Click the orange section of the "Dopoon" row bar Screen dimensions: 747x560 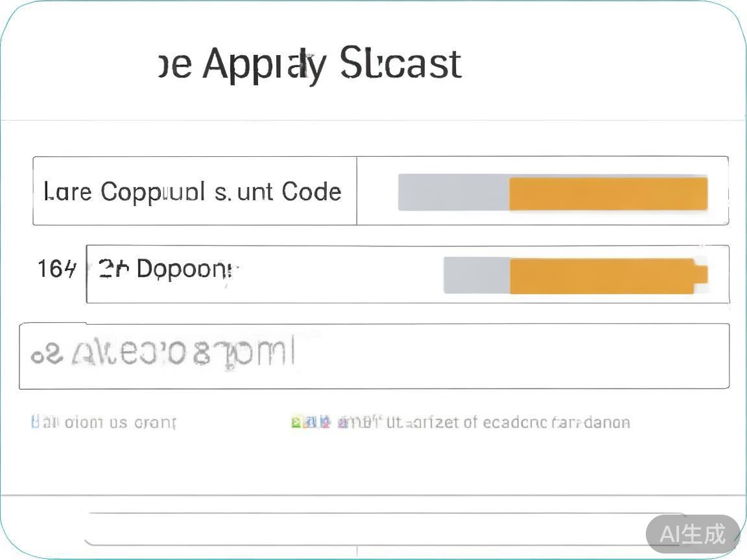(x=602, y=275)
